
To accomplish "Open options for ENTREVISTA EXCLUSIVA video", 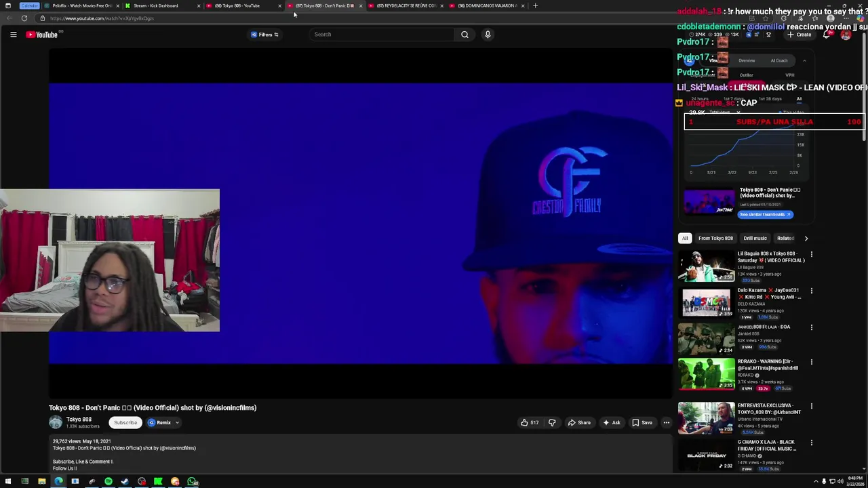I will (x=811, y=406).
